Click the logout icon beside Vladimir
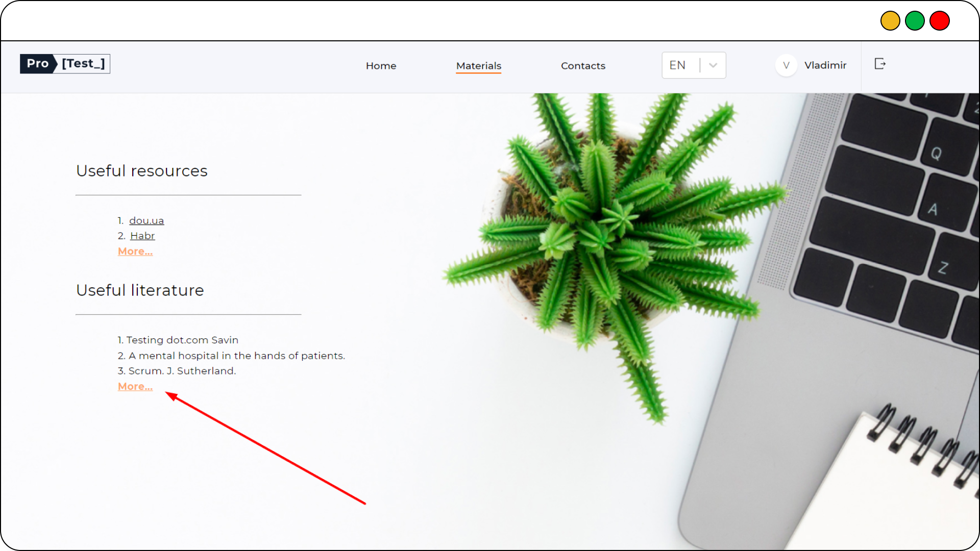Image resolution: width=980 pixels, height=551 pixels. [x=880, y=64]
